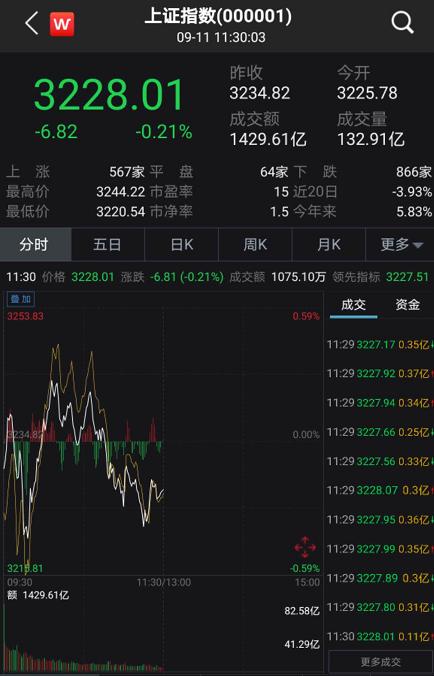
Task: Switch to the 月K tab
Action: pos(328,244)
